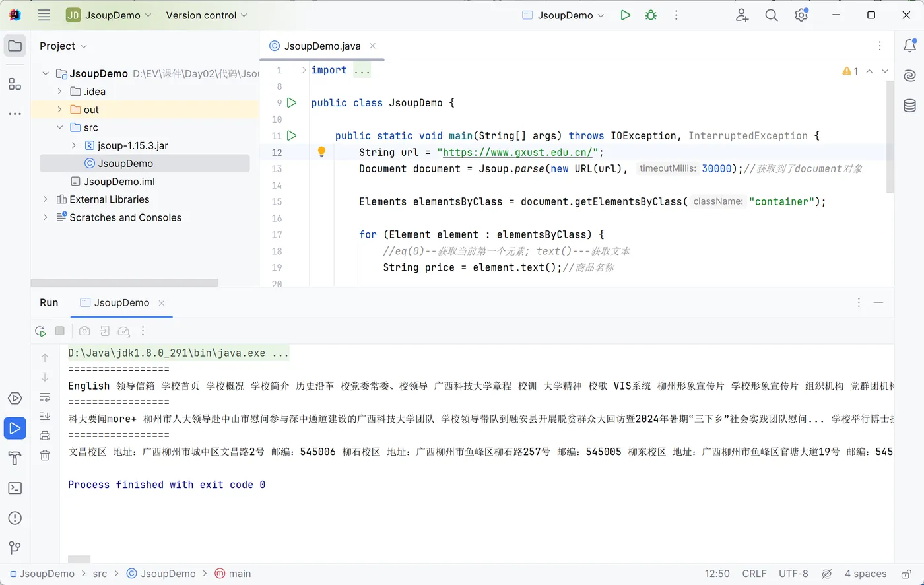Screen dimensions: 924x585
Task: Go to next highlighted problem arrow
Action: [885, 71]
